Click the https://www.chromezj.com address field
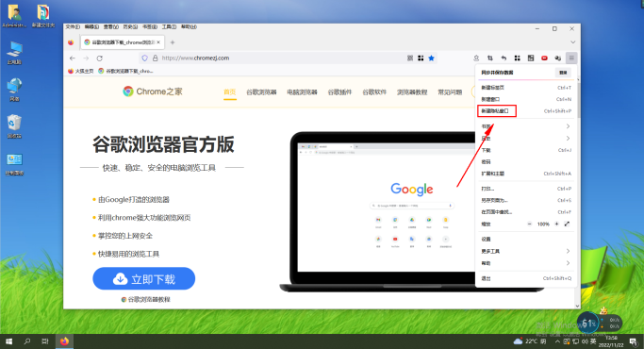Viewport: 644px width, 349px height. click(x=288, y=58)
